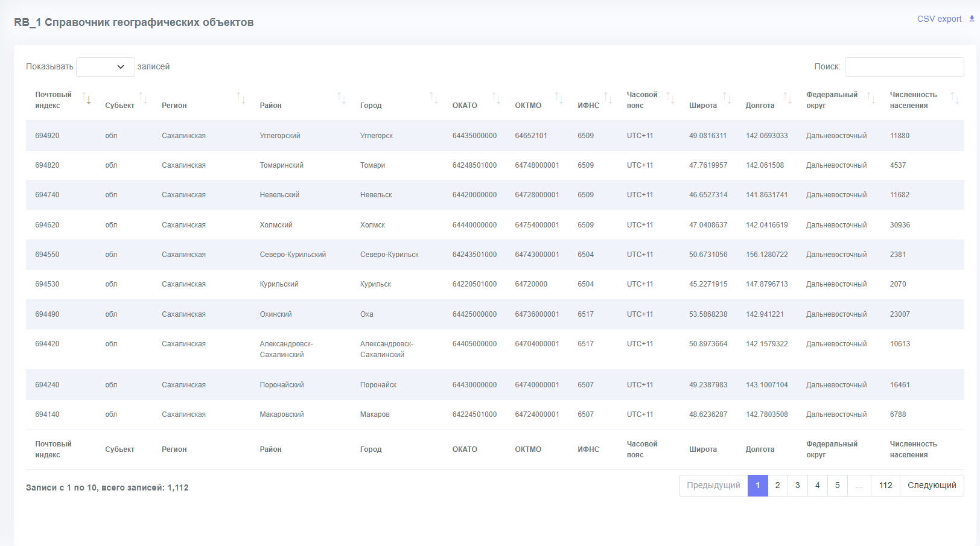Sort table by Субъект column arrows
Image resolution: width=980 pixels, height=546 pixels.
(x=143, y=98)
